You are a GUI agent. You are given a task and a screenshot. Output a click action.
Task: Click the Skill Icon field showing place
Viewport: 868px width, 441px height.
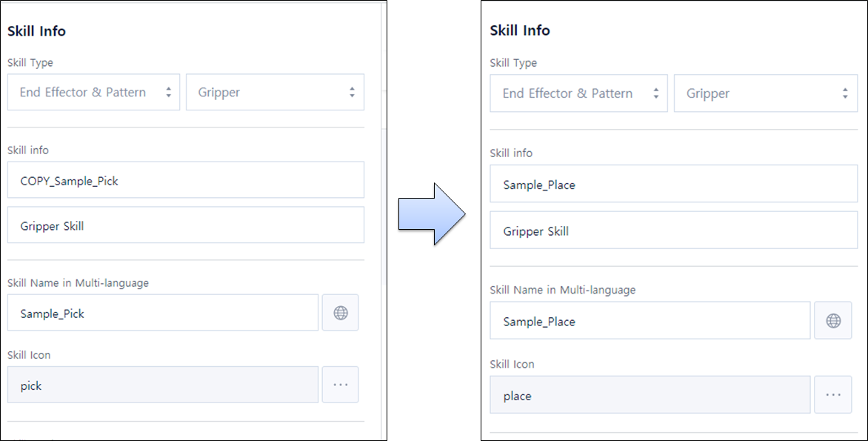pos(650,395)
